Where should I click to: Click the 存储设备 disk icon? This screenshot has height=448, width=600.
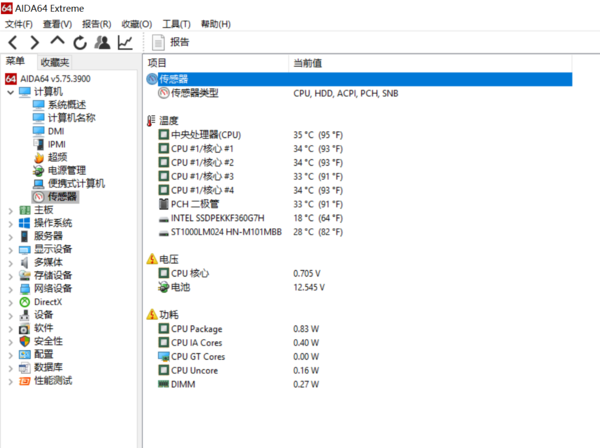[x=24, y=275]
